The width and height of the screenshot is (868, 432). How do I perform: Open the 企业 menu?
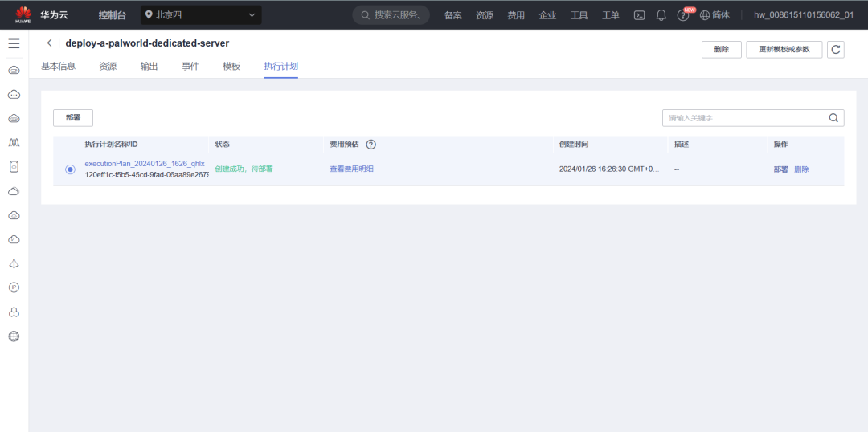click(547, 15)
